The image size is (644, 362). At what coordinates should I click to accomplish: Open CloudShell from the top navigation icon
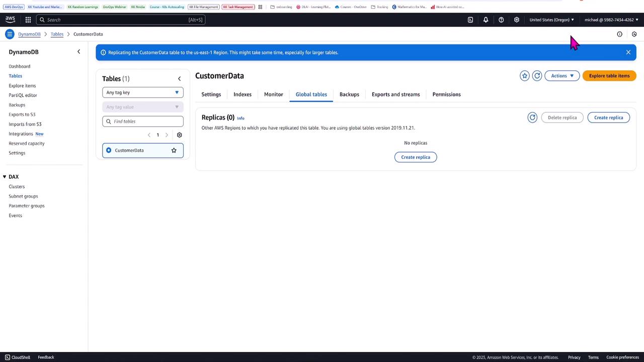tap(470, 20)
